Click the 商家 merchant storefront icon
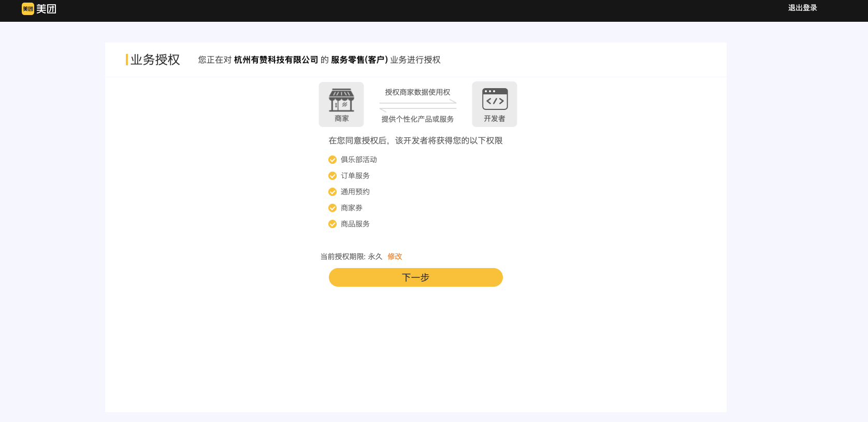 point(341,104)
